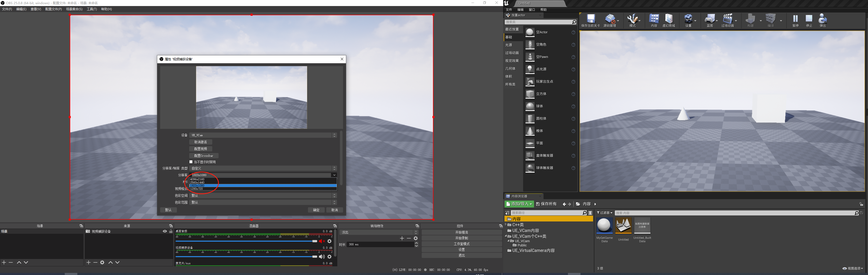This screenshot has height=275, width=868.
Task: Open gear settings for 桌面音频 in mixer
Action: coord(329,241)
